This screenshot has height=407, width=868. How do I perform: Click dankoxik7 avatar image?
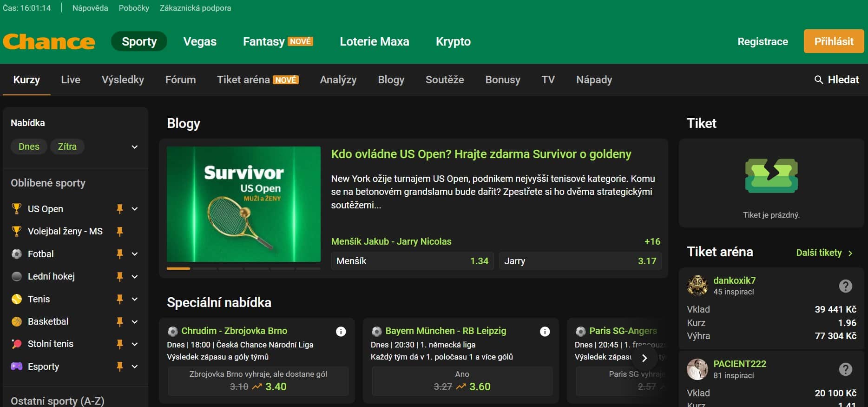coord(697,286)
